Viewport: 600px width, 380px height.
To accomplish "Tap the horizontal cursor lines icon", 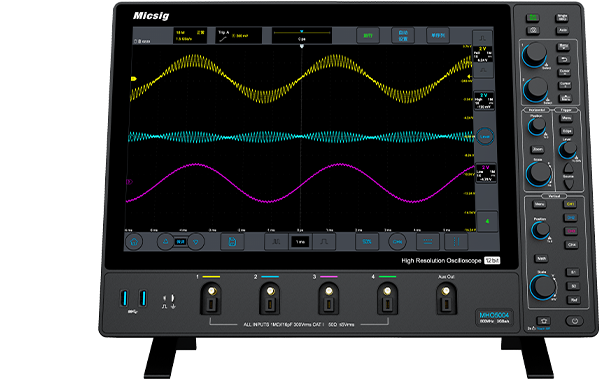I will pyautogui.click(x=427, y=242).
